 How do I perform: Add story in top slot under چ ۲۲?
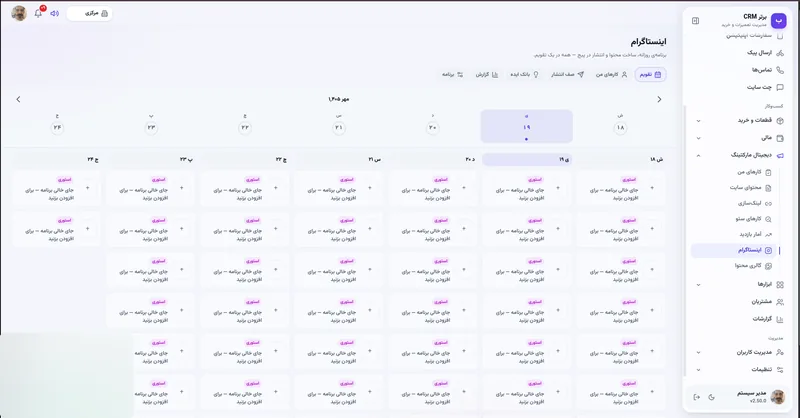276,188
